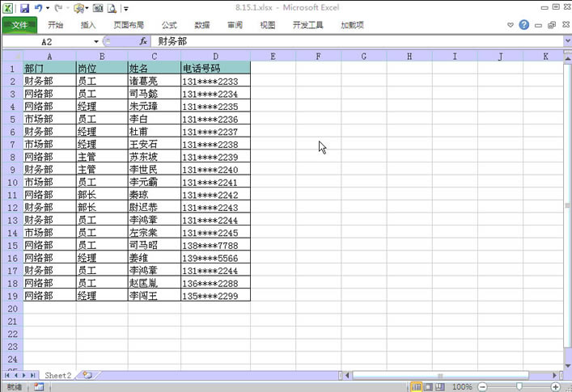572x392 pixels.
Task: Expand the formula bar with right-end arrow
Action: 567,41
